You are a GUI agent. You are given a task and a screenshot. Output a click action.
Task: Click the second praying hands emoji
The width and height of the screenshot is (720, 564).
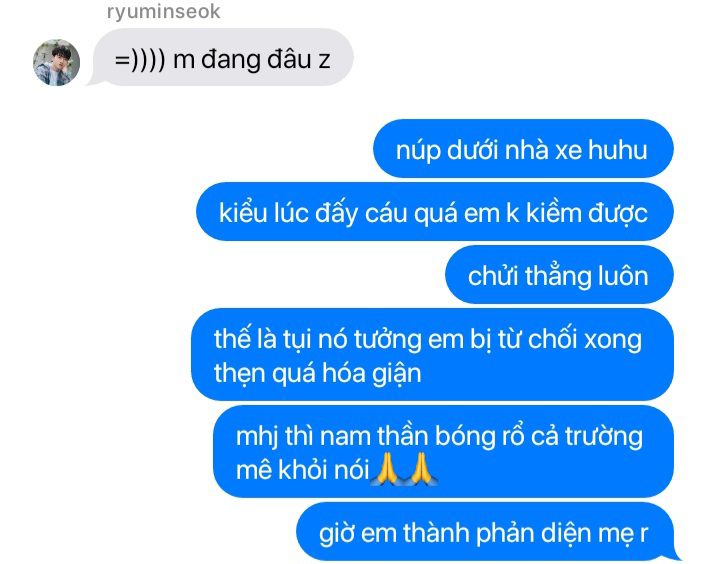pos(421,469)
